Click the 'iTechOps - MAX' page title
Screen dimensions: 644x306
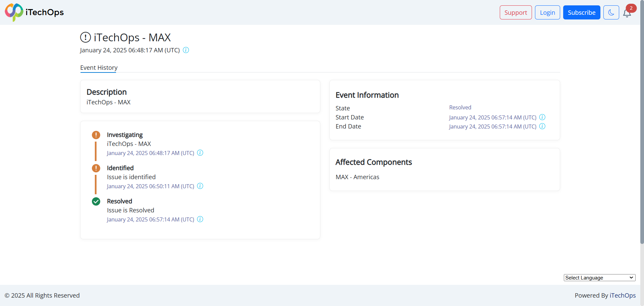pos(132,38)
